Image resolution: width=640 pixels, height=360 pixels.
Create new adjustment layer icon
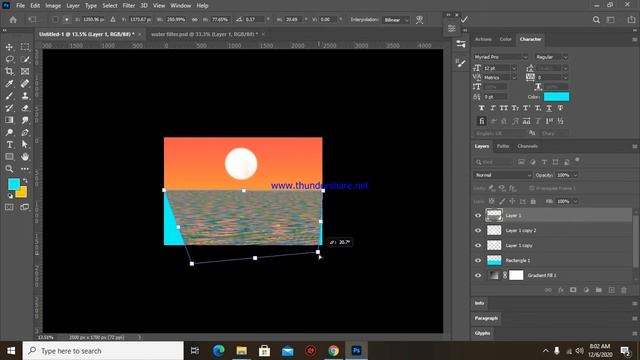tap(586, 290)
